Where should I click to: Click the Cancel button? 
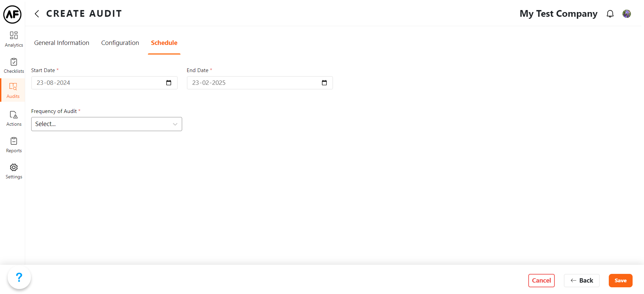point(541,281)
